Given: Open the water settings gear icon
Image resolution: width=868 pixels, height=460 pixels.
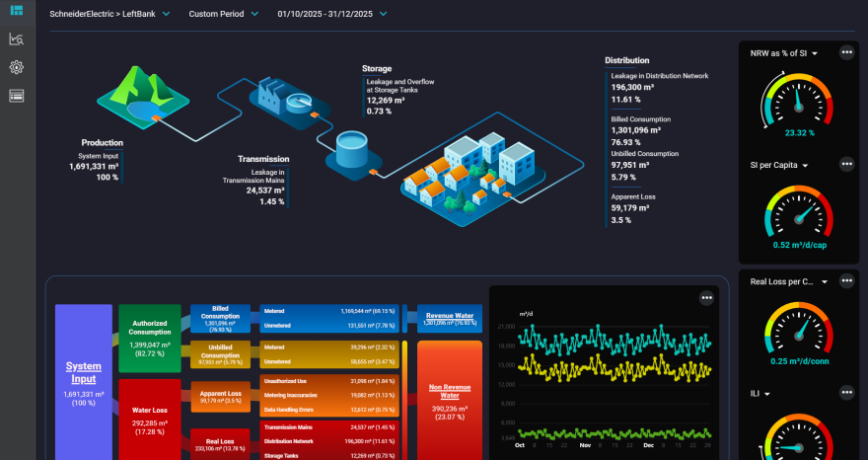Looking at the screenshot, I should (x=17, y=67).
